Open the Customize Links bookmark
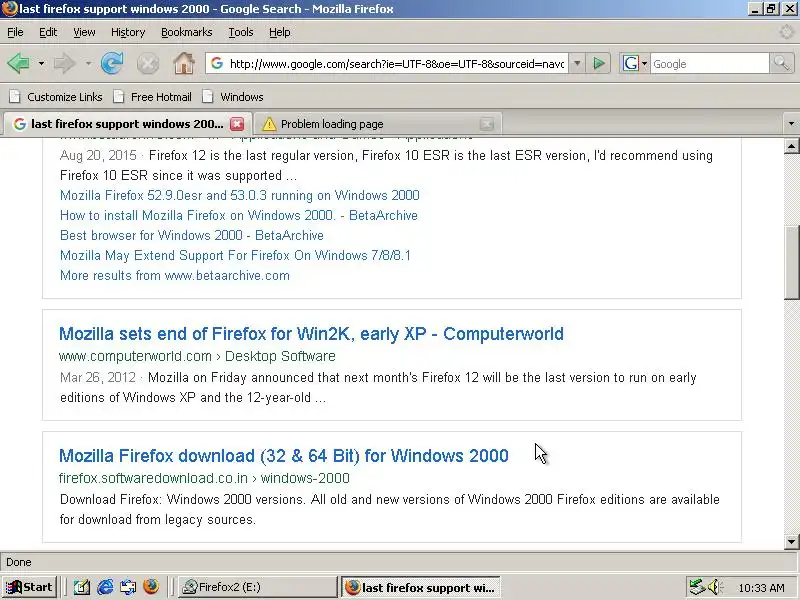This screenshot has height=600, width=800. [x=56, y=97]
